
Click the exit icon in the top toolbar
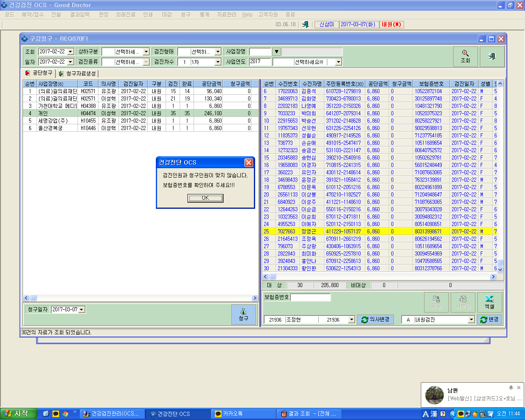[305, 25]
